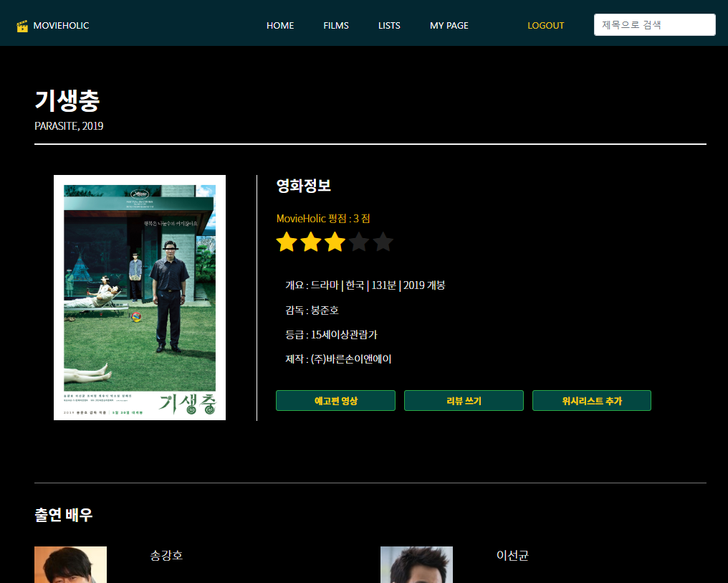Click the fourth gray rating star
Viewport: 728px width, 583px height.
click(360, 242)
